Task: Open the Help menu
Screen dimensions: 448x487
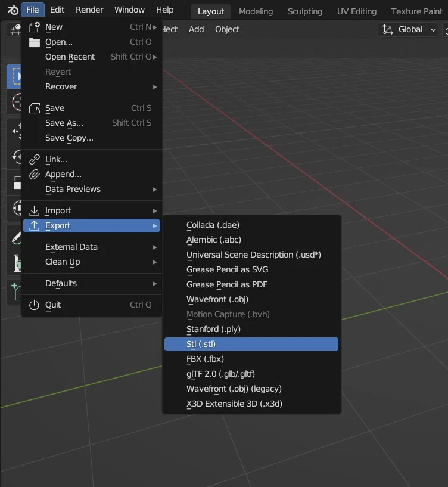Action: point(165,10)
